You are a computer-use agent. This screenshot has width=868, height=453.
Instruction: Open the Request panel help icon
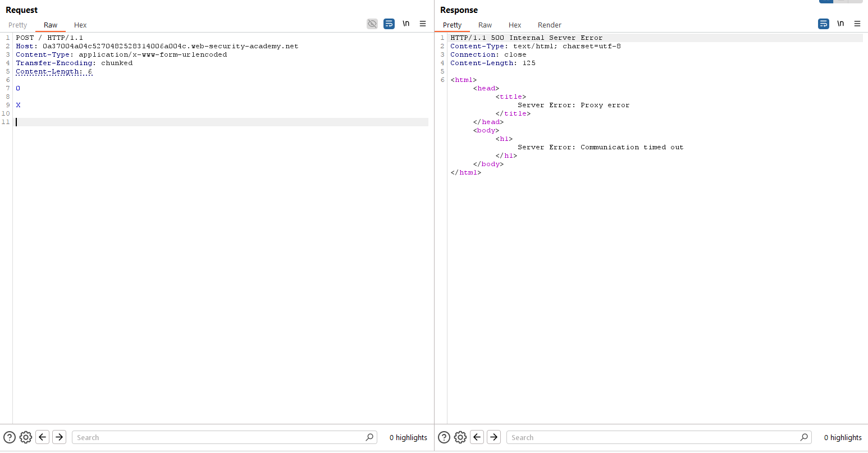[10, 437]
